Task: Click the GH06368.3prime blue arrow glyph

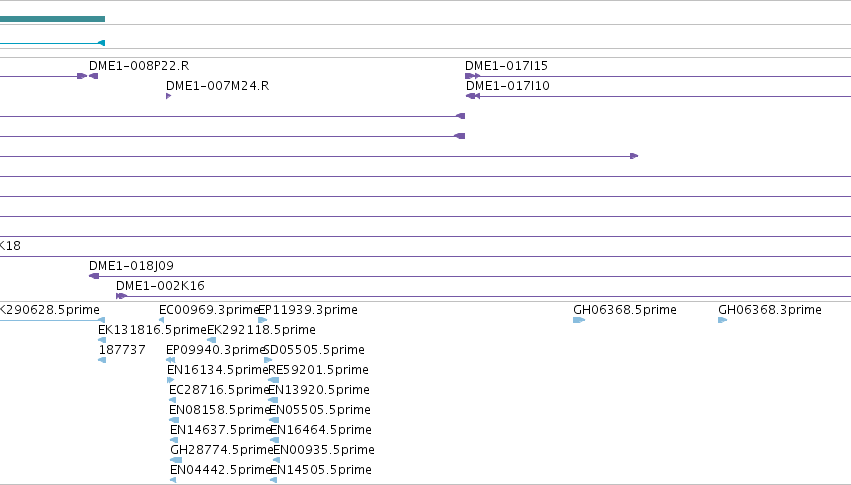Action: pyautogui.click(x=722, y=320)
